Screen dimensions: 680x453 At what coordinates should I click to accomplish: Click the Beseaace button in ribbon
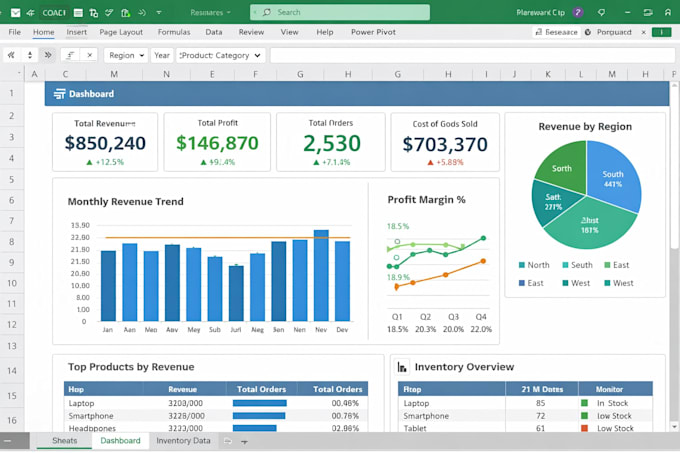click(556, 32)
